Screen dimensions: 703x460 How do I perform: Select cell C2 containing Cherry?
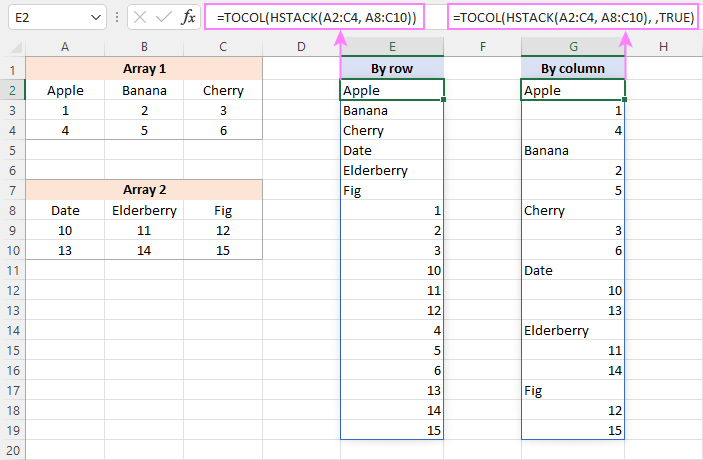coord(223,90)
